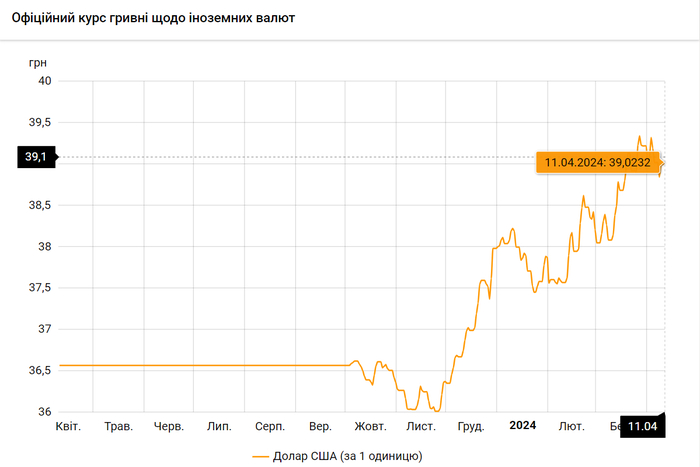700x467 pixels.
Task: Click the chart title Офіційний курс гривні
Action: click(153, 19)
